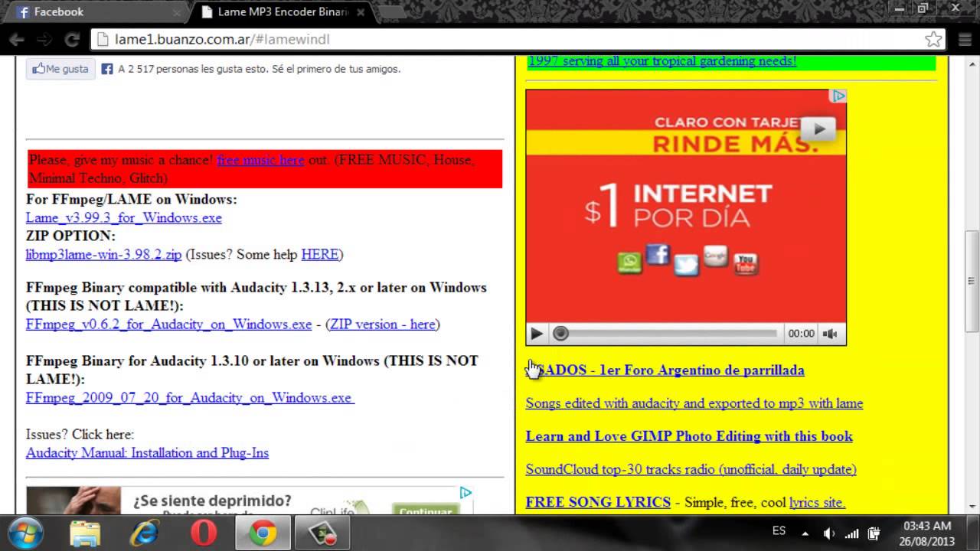Show hidden system tray icons
980x551 pixels.
point(805,533)
